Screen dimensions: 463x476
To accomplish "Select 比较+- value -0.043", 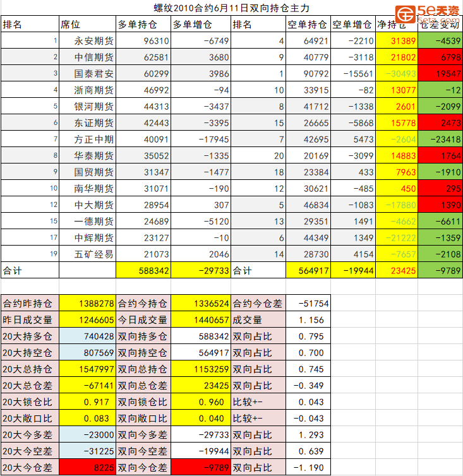I will (308, 418).
